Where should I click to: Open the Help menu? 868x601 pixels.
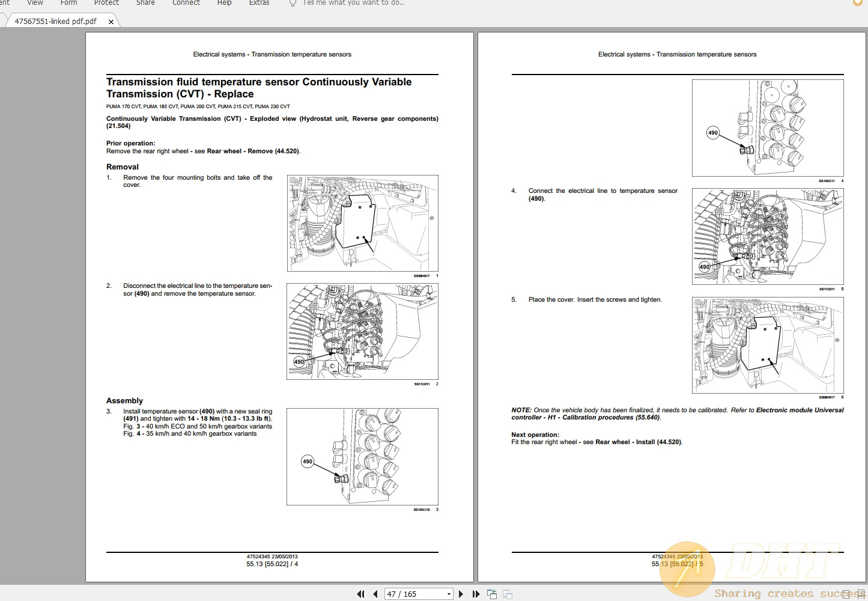[x=224, y=3]
